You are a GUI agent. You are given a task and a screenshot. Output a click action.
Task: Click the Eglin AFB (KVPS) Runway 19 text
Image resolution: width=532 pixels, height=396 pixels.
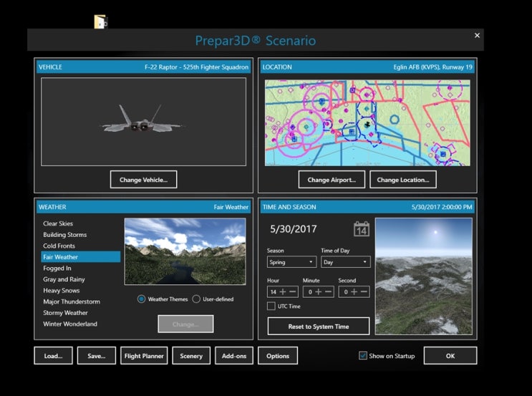click(x=432, y=67)
